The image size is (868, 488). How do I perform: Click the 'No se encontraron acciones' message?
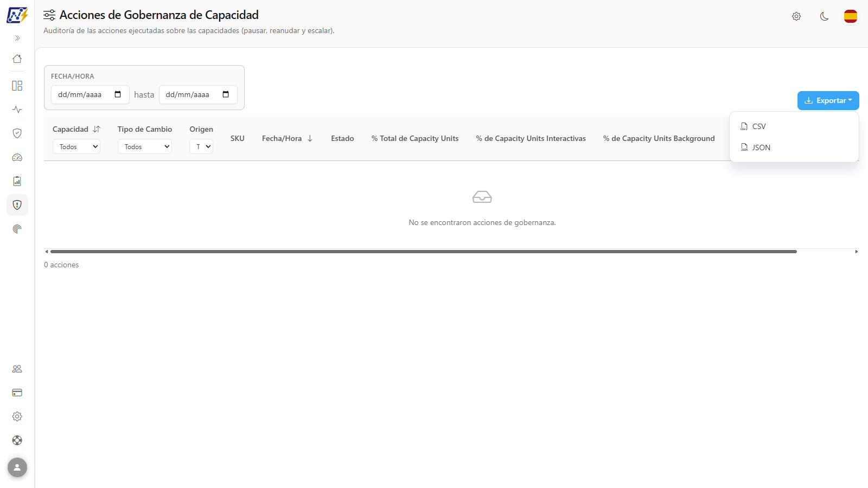click(x=482, y=222)
